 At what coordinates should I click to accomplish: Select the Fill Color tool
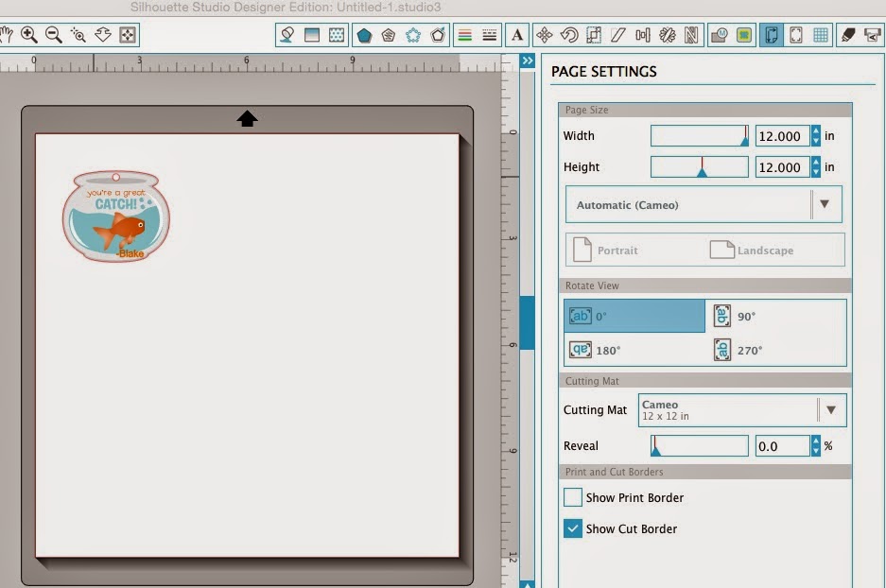pyautogui.click(x=286, y=35)
